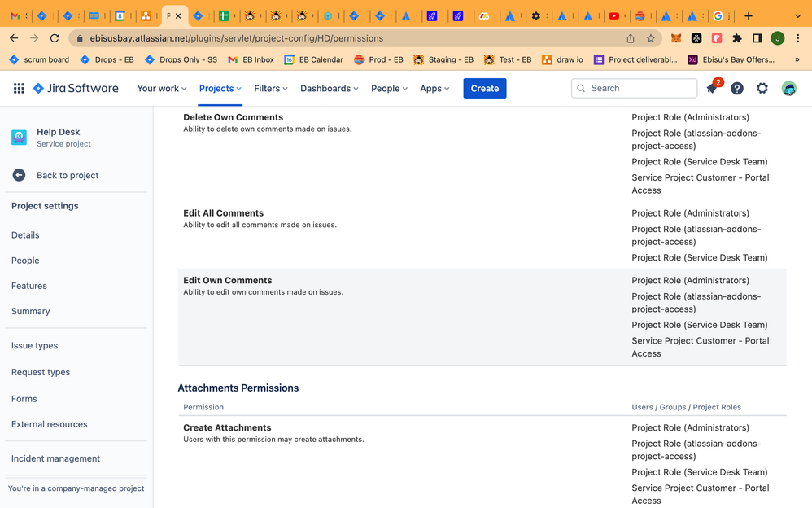Viewport: 812px width, 508px height.
Task: Reload the page with the refresh icon
Action: click(55, 38)
